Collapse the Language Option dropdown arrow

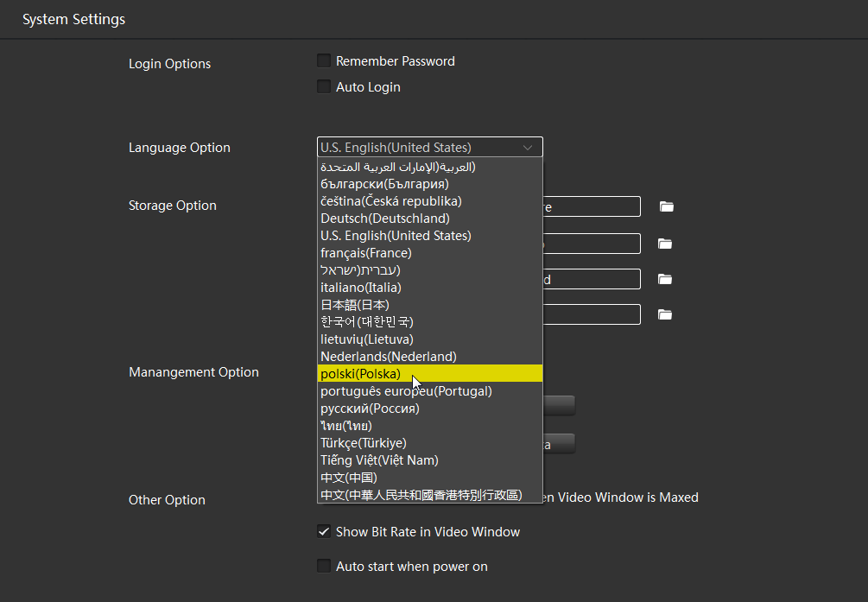point(528,148)
